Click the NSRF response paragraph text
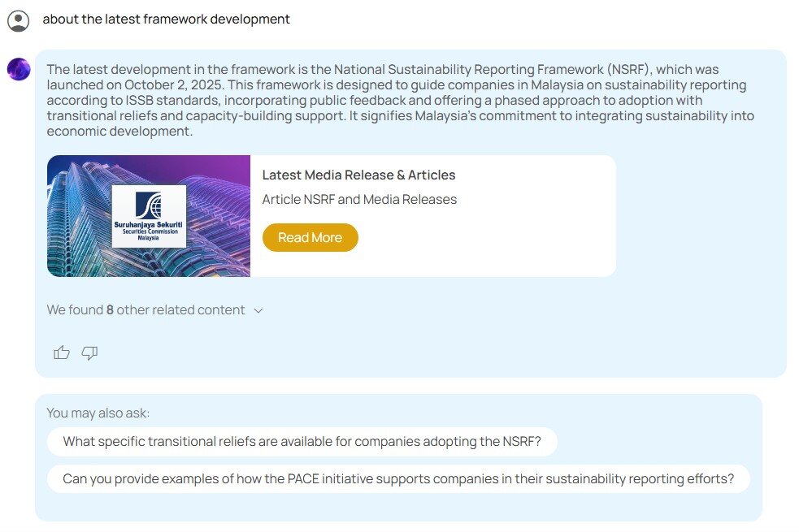The image size is (799, 532). tap(400, 101)
